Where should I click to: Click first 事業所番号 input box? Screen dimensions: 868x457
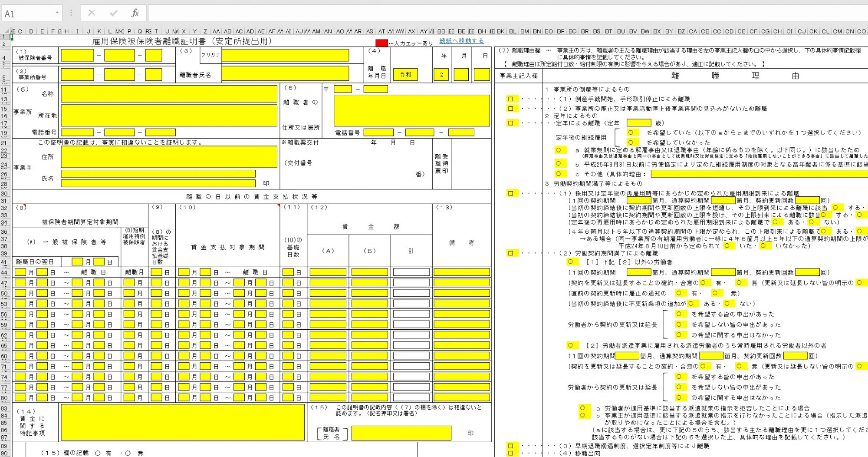tap(77, 74)
